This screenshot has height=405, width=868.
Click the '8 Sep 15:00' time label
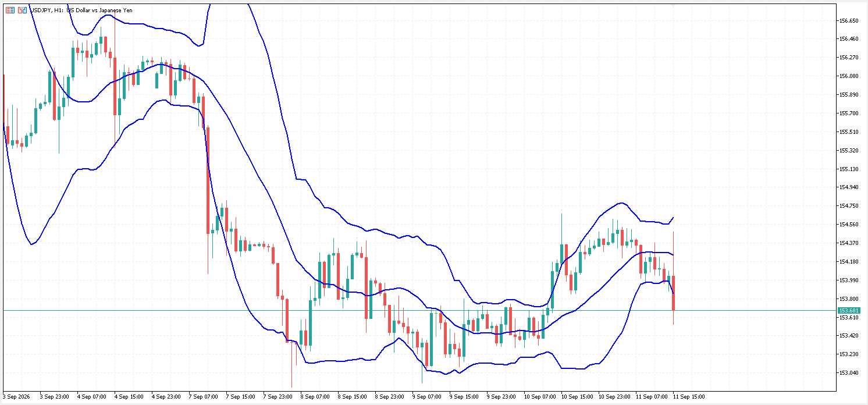(353, 397)
